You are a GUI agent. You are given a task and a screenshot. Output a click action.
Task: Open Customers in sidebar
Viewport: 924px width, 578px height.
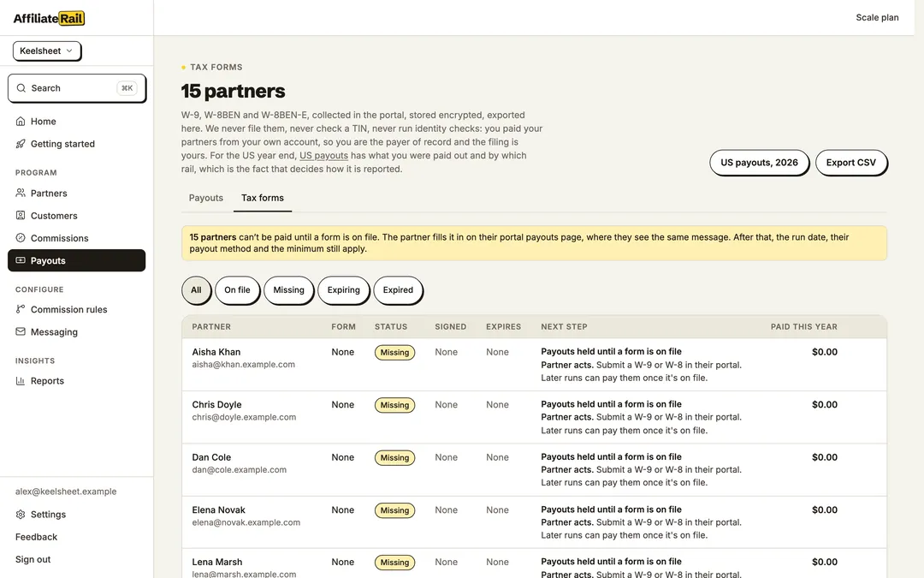click(77, 215)
